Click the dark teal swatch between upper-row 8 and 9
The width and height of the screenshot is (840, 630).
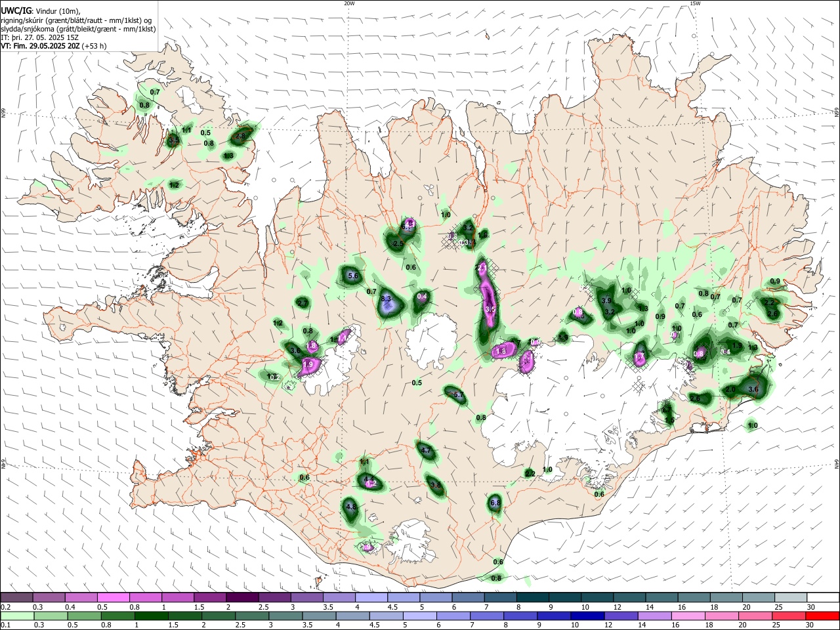[x=532, y=597]
